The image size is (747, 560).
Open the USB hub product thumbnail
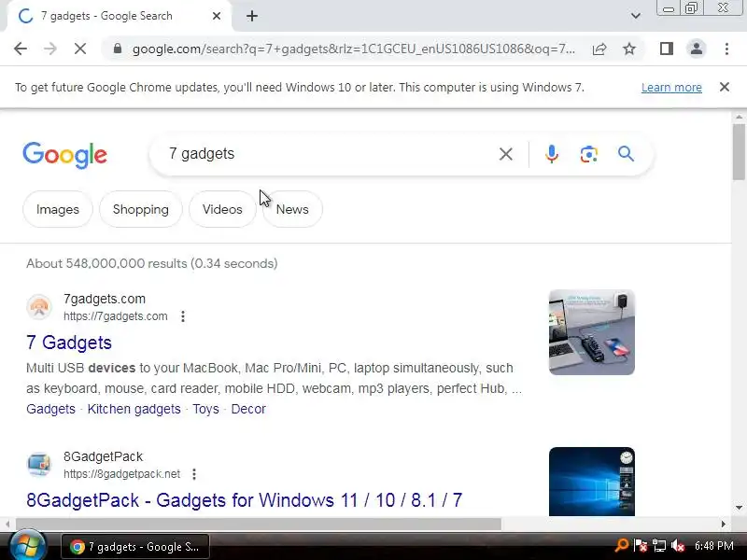coord(592,332)
